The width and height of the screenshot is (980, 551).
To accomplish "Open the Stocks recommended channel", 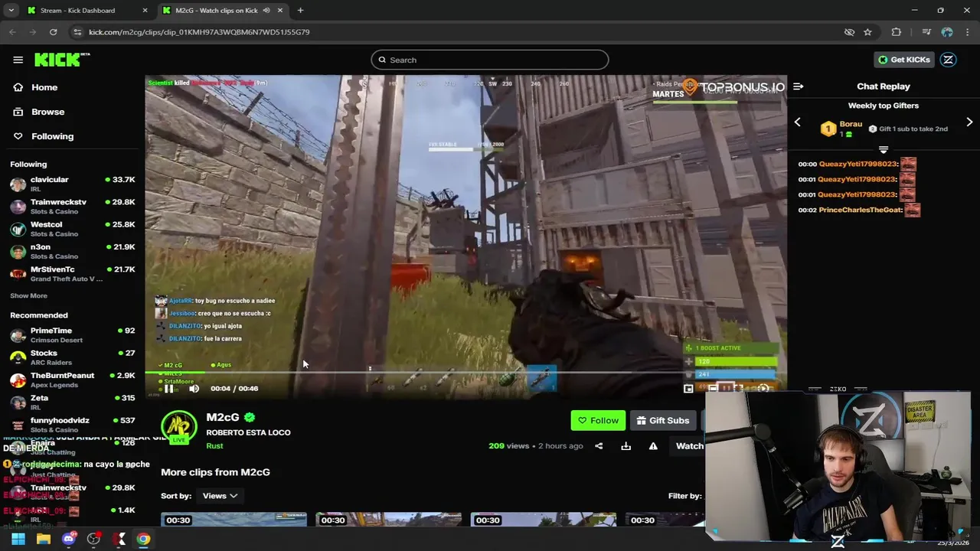I will click(73, 357).
